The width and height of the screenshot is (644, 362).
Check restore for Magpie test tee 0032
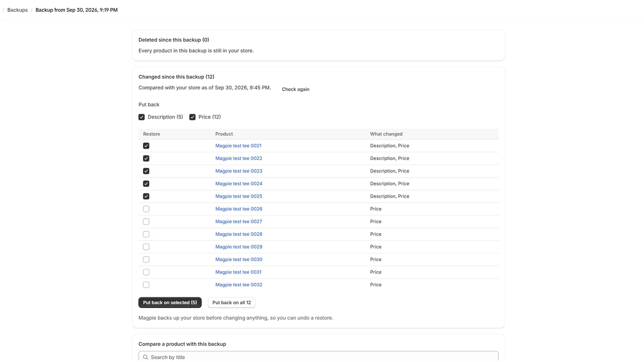pos(146,285)
